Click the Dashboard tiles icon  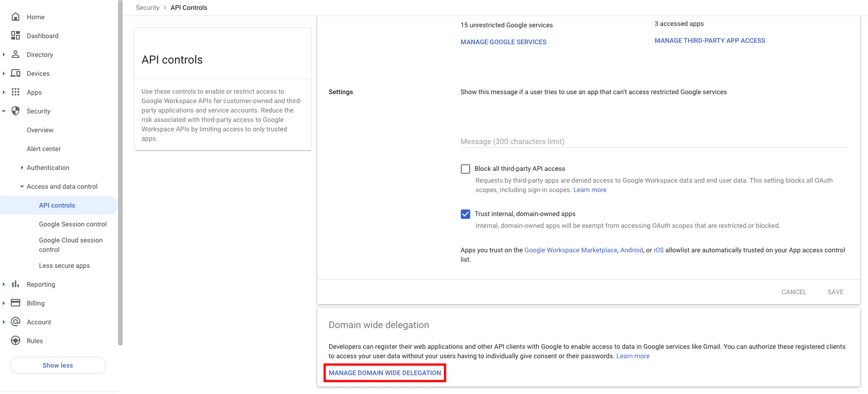tap(16, 36)
